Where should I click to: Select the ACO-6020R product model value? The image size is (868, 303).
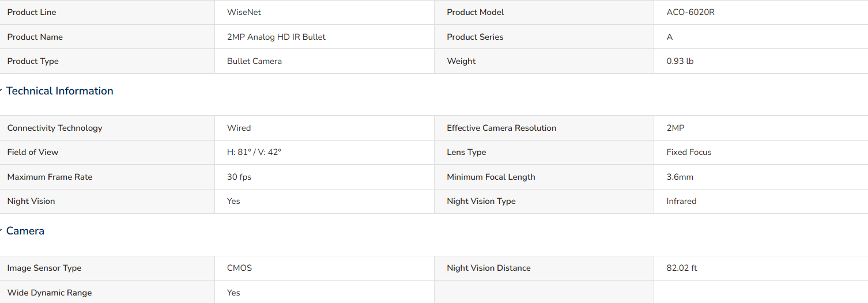tap(690, 12)
